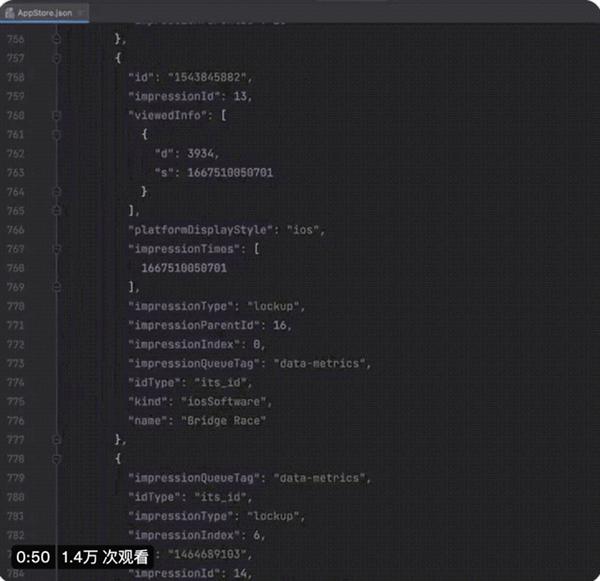Click the "impressionParentId": 16 line
600x581 pixels.
pos(210,325)
